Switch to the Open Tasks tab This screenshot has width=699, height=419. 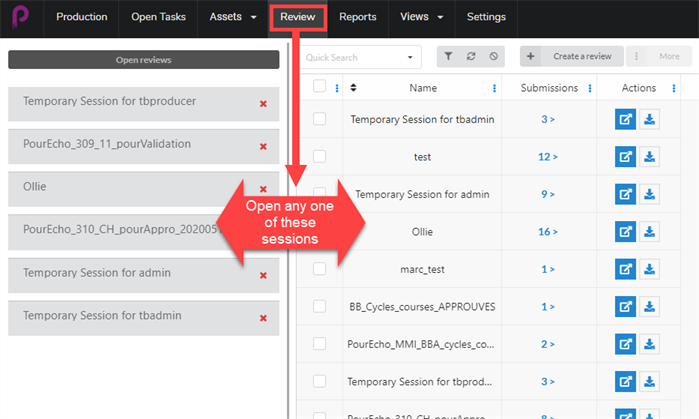pos(159,17)
